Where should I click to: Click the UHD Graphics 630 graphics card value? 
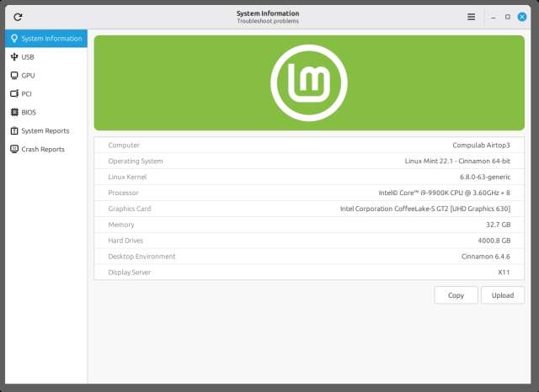(x=425, y=209)
